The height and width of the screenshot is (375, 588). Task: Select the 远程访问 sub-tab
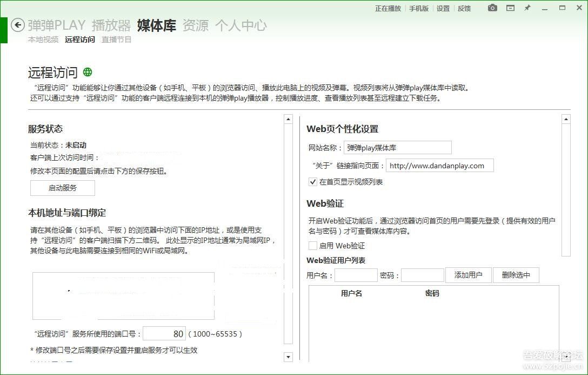[x=80, y=40]
